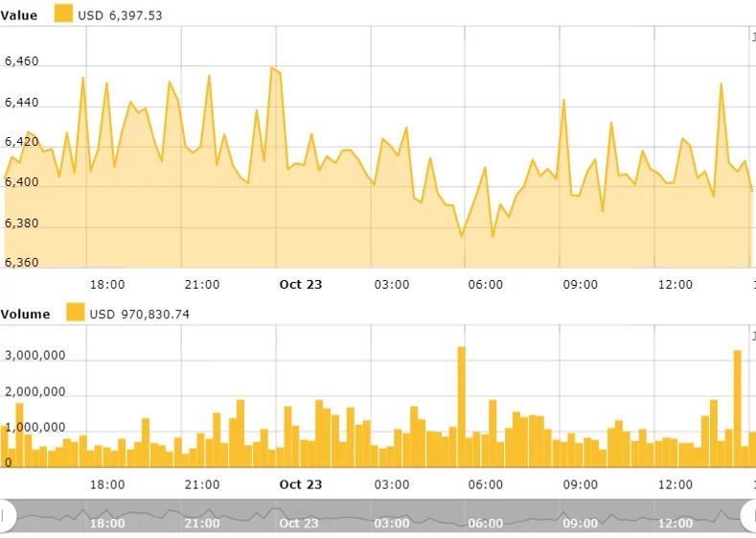Click the 'Oct 23' label under the volume chart
The width and height of the screenshot is (756, 538).
coord(300,484)
